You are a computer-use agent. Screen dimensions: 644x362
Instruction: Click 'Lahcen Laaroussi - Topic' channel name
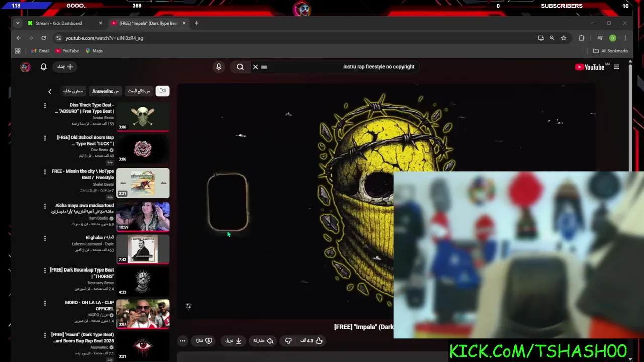tap(93, 244)
